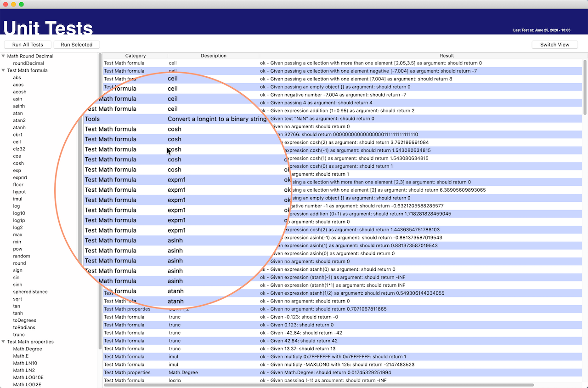Click the Switch View button

pyautogui.click(x=555, y=45)
